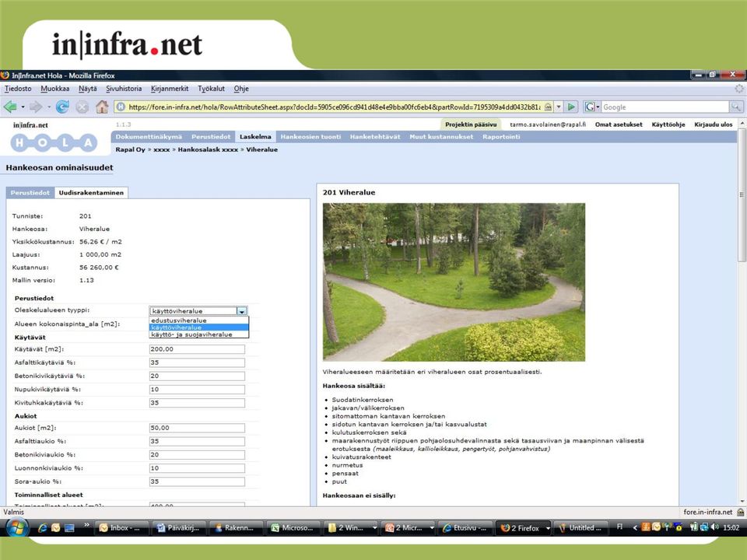
Task: Click the Rapal Oy breadcrumb link
Action: point(130,149)
